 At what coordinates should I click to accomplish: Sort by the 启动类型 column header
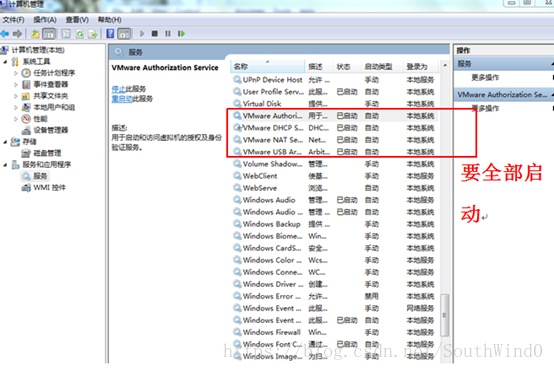click(x=382, y=66)
